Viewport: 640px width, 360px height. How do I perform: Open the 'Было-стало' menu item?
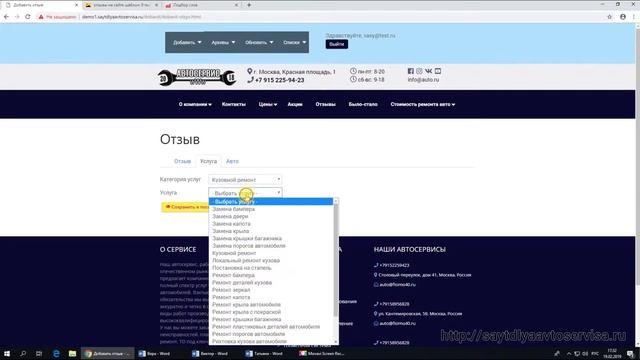[363, 104]
